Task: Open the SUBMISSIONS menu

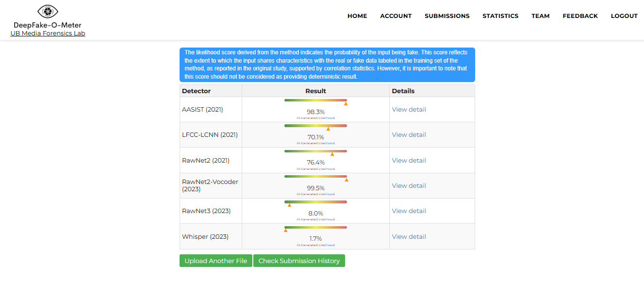Action: 447,16
